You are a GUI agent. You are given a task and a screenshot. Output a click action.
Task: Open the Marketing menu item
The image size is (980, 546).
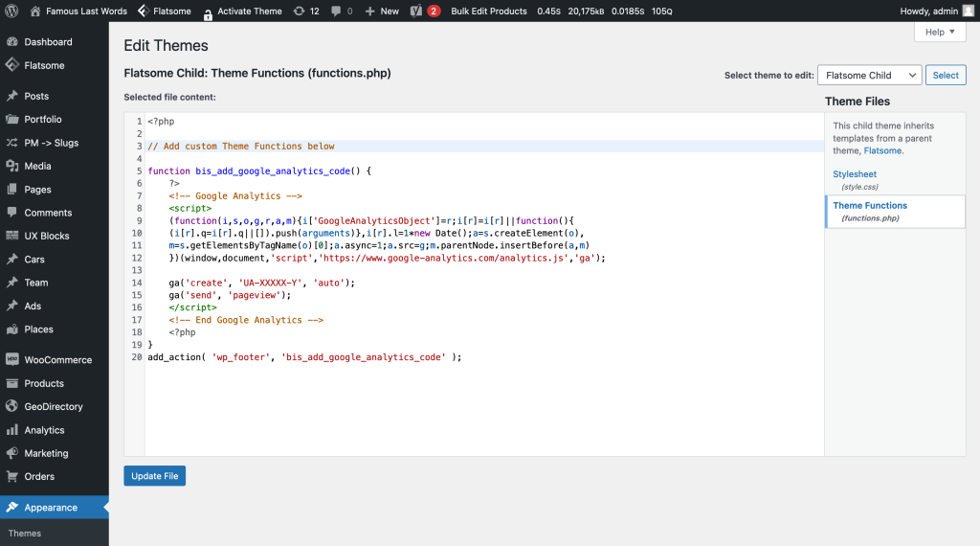tap(55, 453)
